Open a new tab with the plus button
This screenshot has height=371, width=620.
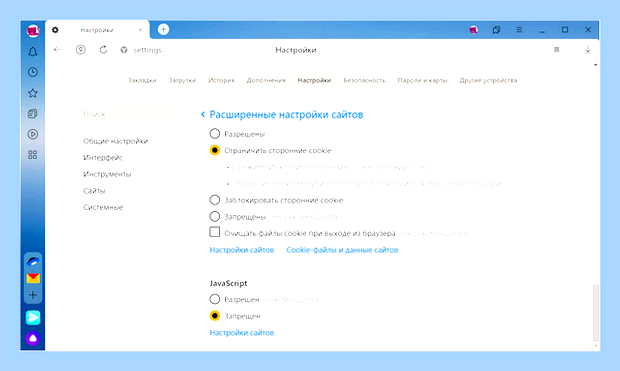point(163,29)
